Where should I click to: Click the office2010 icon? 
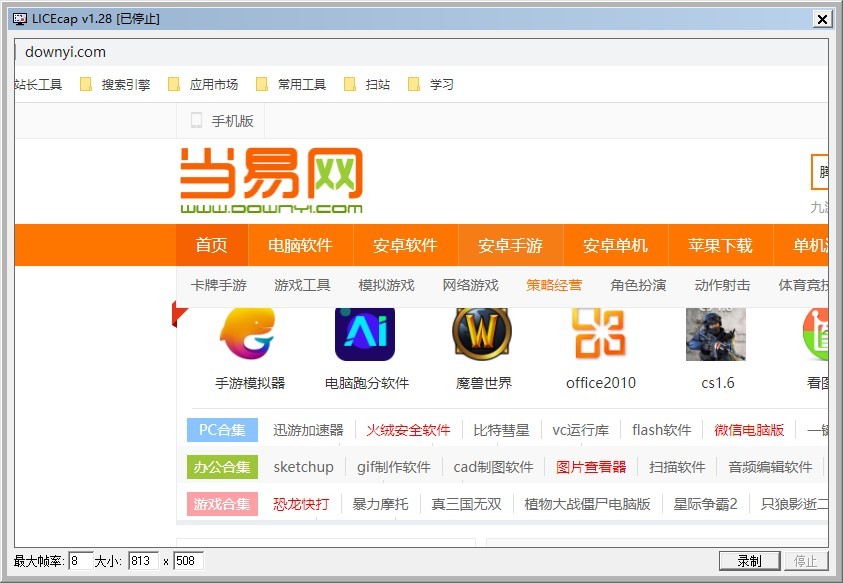click(x=597, y=335)
